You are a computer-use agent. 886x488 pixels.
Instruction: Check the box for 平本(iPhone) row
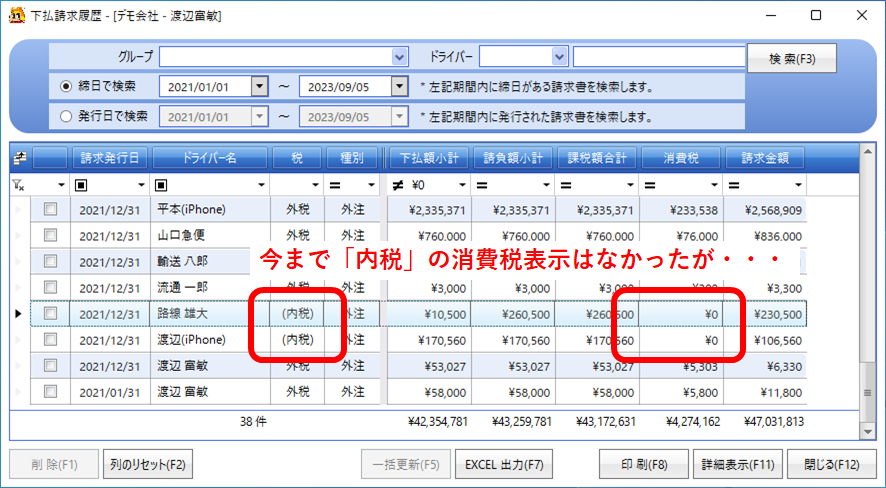[x=50, y=210]
